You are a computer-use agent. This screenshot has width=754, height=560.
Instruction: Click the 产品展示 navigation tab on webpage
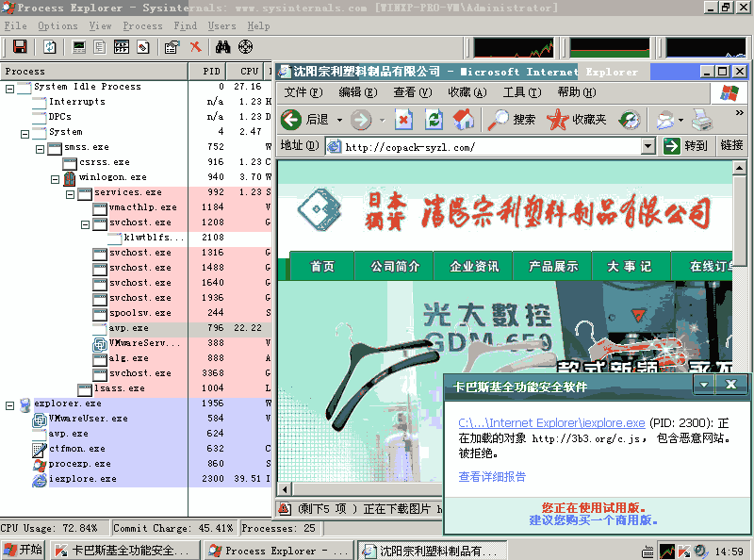(553, 266)
